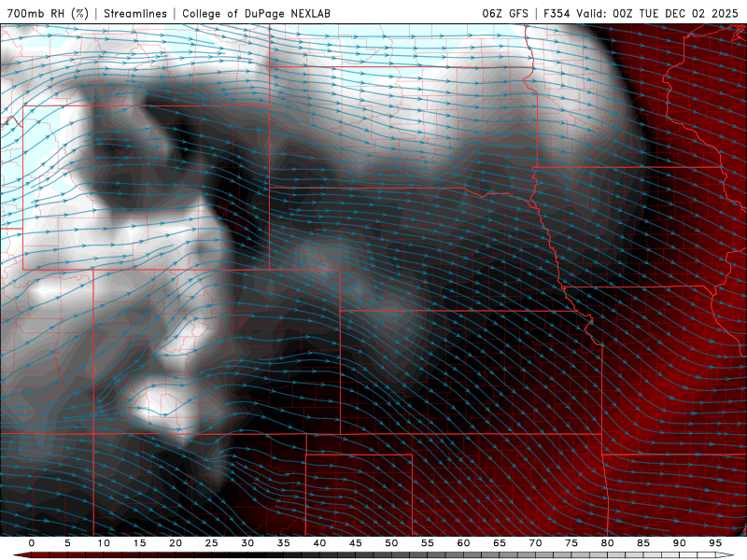Click the '35' value on color scale

pyautogui.click(x=284, y=543)
